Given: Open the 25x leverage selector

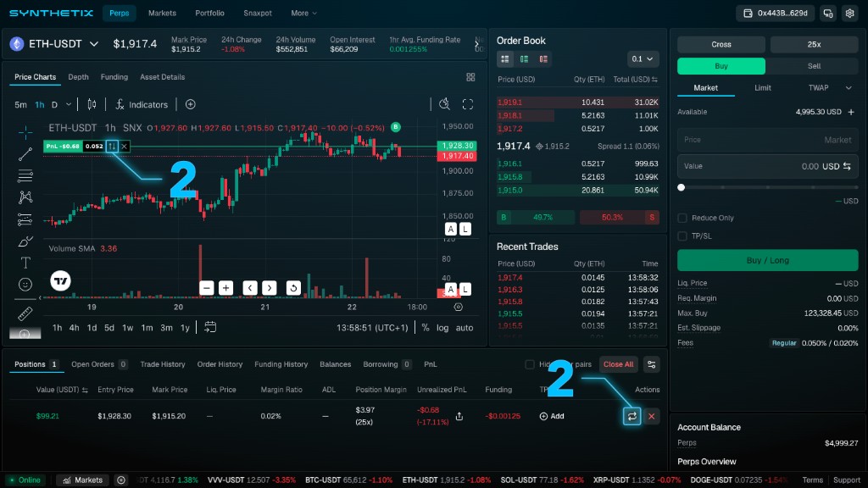Looking at the screenshot, I should tap(814, 44).
